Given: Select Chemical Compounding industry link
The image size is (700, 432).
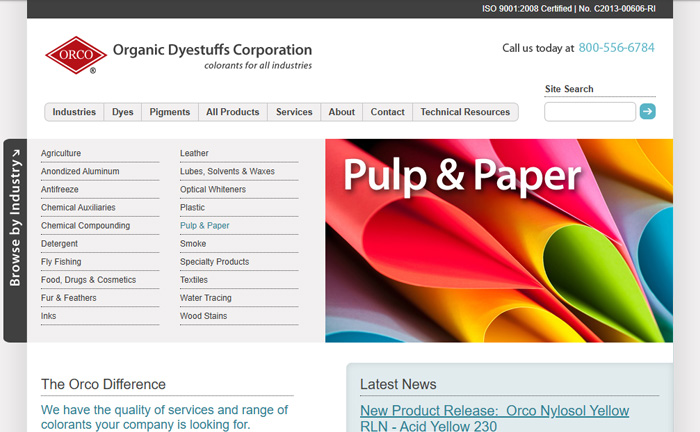Looking at the screenshot, I should pos(86,225).
